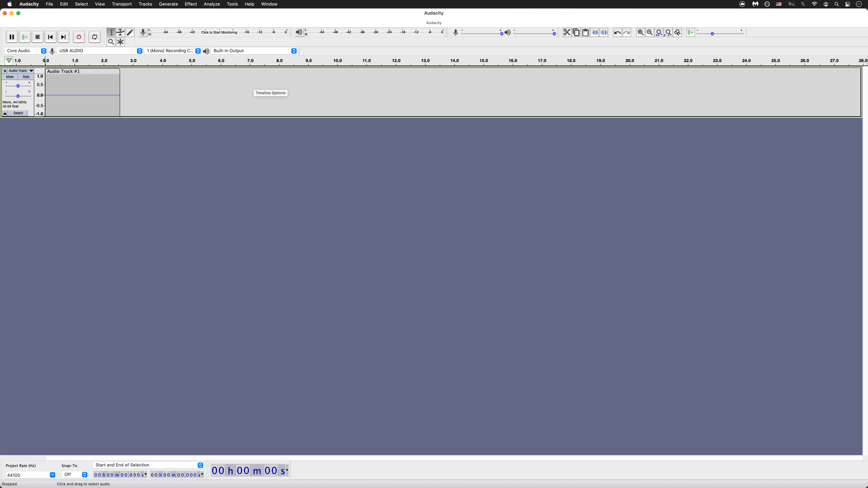Image resolution: width=868 pixels, height=488 pixels.
Task: Click Fit project to width icon
Action: click(x=668, y=32)
